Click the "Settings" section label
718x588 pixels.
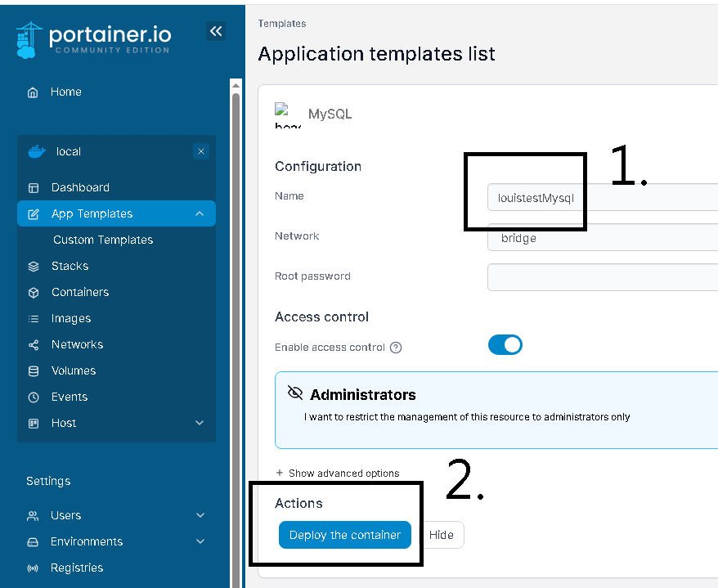coord(48,482)
